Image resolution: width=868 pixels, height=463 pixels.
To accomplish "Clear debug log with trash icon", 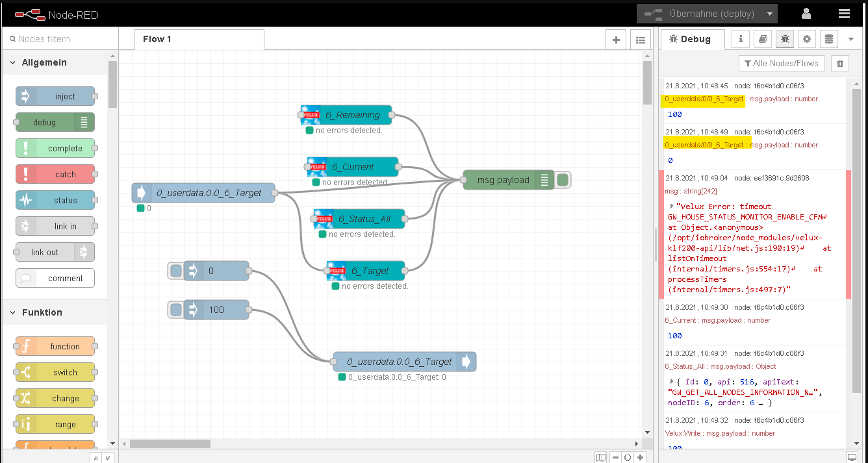I will click(x=840, y=63).
